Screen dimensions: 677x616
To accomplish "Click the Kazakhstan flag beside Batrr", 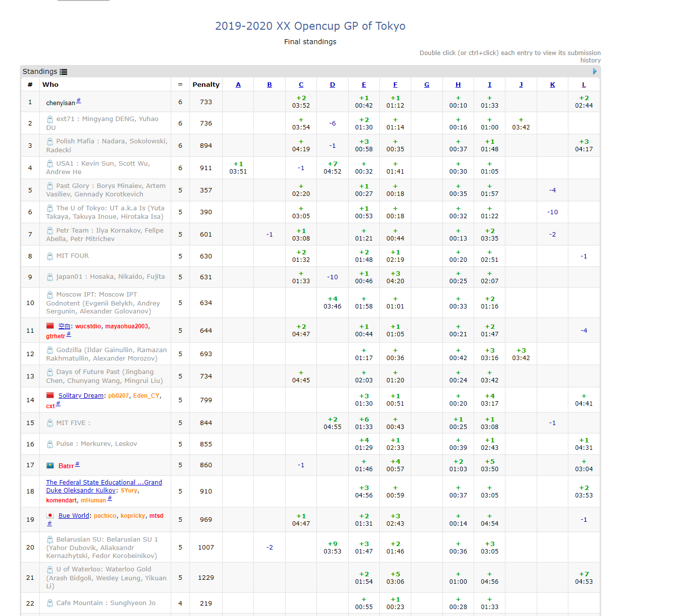I will pos(50,465).
